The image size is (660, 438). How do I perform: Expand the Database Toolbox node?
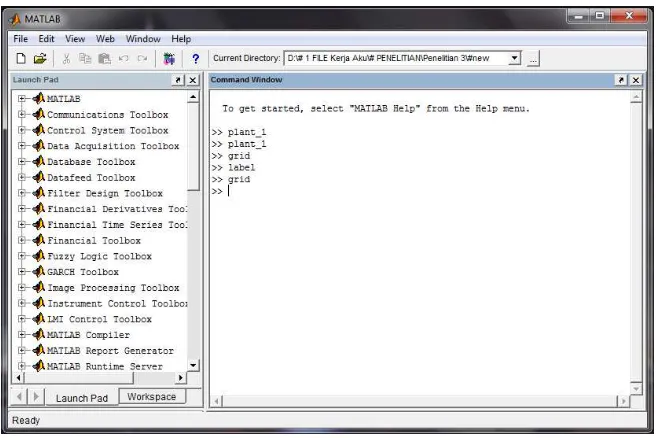click(x=21, y=162)
